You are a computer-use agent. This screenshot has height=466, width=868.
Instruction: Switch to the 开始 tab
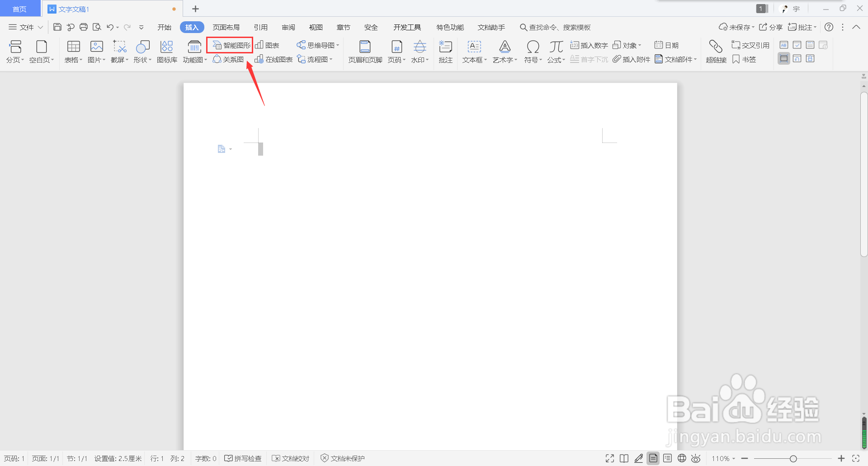(164, 27)
